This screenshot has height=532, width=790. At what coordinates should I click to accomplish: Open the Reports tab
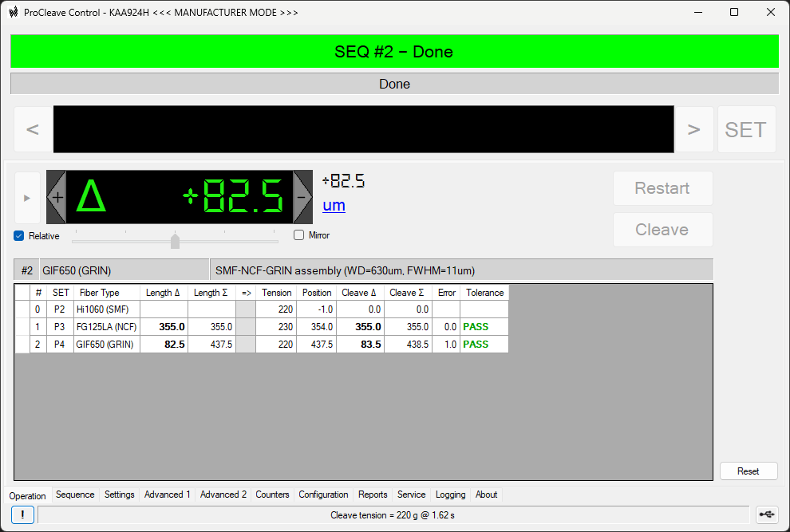(373, 495)
